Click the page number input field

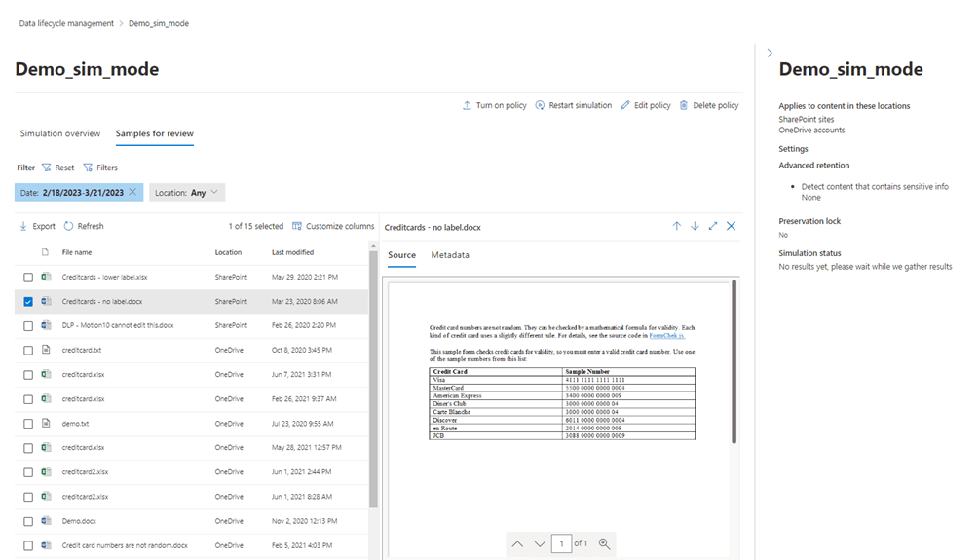point(561,543)
